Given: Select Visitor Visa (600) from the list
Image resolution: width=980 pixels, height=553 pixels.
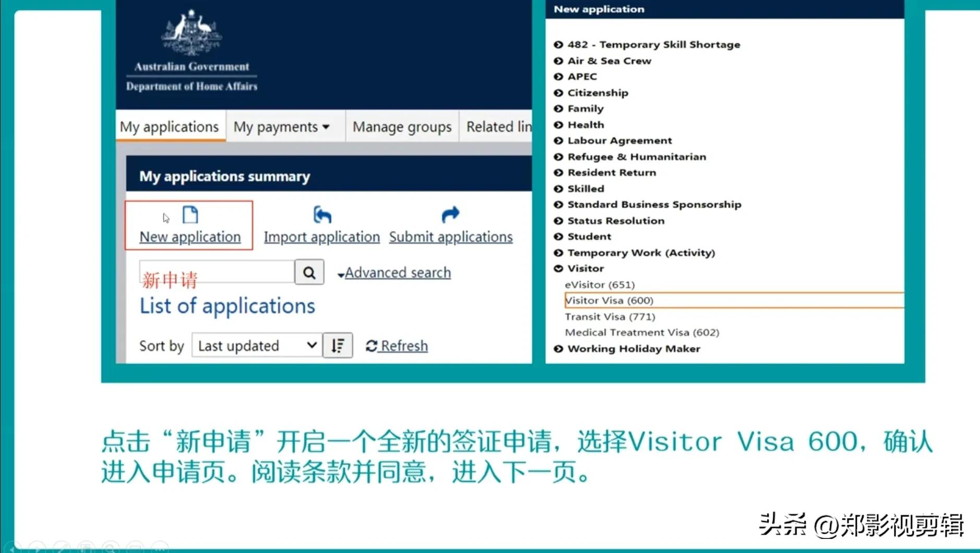Looking at the screenshot, I should tap(609, 300).
